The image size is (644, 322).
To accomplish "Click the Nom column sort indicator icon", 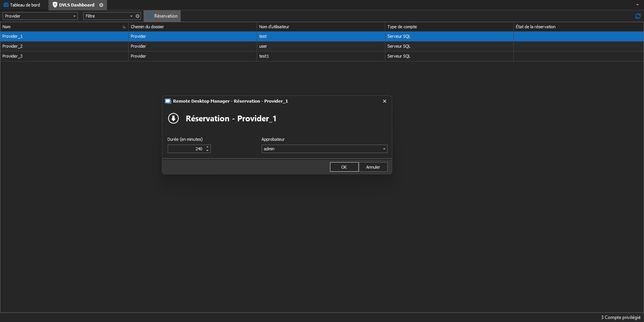I will pos(124,27).
